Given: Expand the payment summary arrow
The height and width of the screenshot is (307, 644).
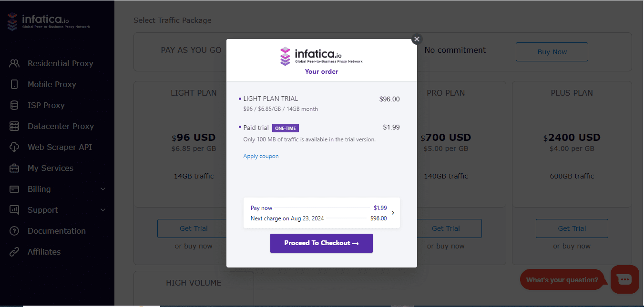Looking at the screenshot, I should click(393, 213).
